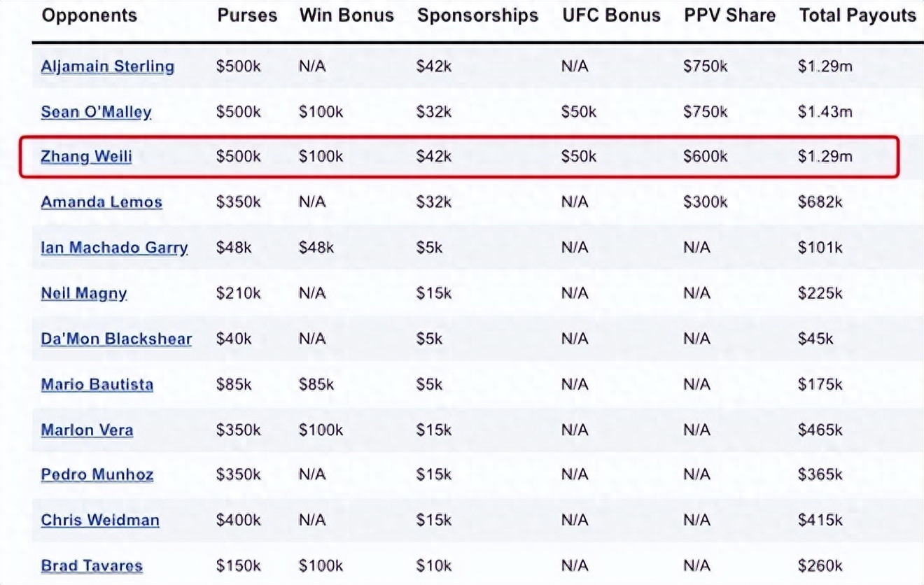Click the Brad Tavares link

[x=92, y=566]
